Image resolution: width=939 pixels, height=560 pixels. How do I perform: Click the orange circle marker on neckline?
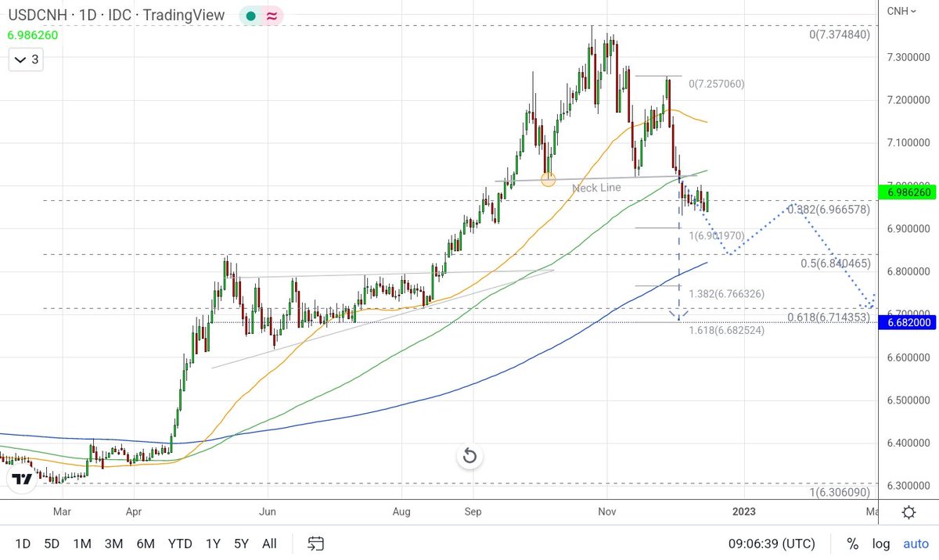coord(548,179)
